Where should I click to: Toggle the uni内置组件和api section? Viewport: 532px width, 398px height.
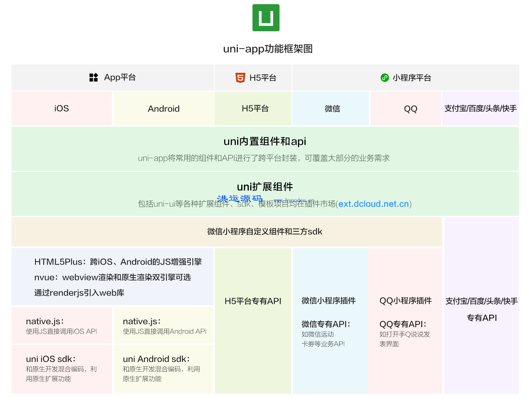point(265,149)
